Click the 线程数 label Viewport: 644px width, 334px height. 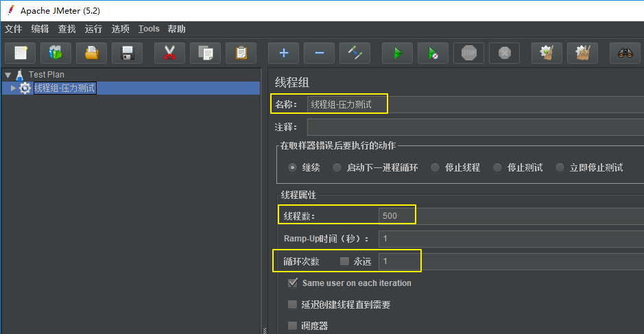[299, 216]
